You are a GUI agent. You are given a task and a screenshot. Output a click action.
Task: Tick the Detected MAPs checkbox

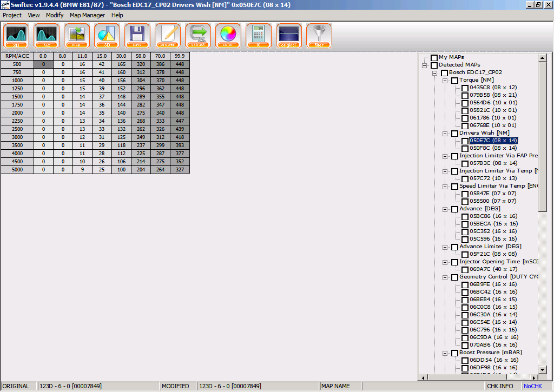434,65
